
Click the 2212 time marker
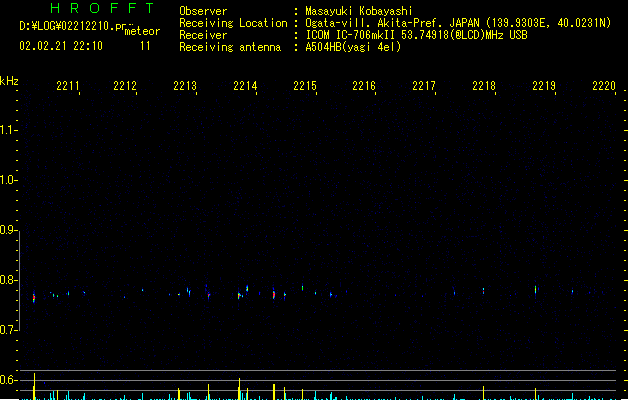pos(125,86)
